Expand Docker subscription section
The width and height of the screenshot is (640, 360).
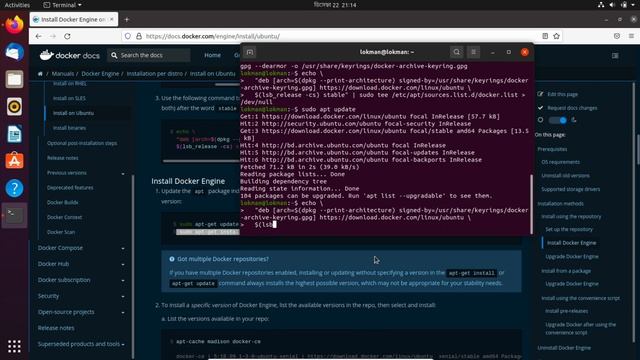coord(123,280)
